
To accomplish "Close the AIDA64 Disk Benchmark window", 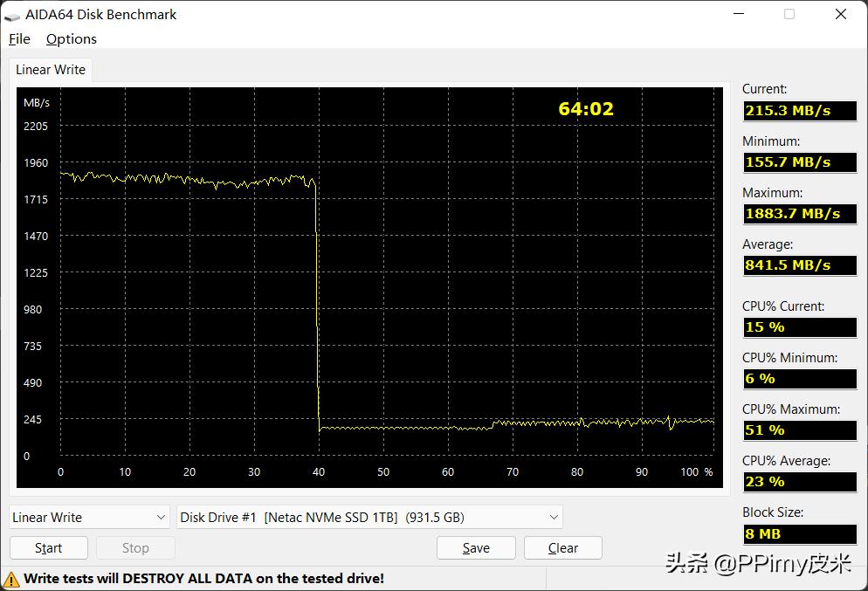I will 840,14.
